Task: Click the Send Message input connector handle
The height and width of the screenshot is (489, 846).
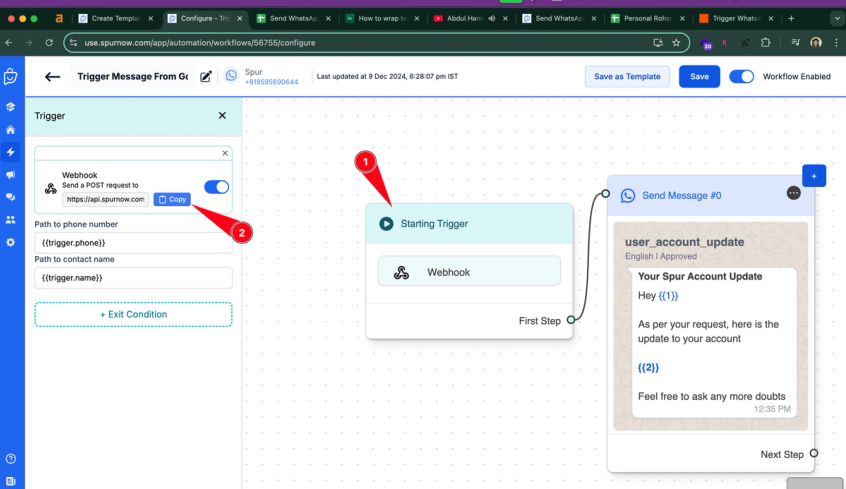Action: point(605,193)
